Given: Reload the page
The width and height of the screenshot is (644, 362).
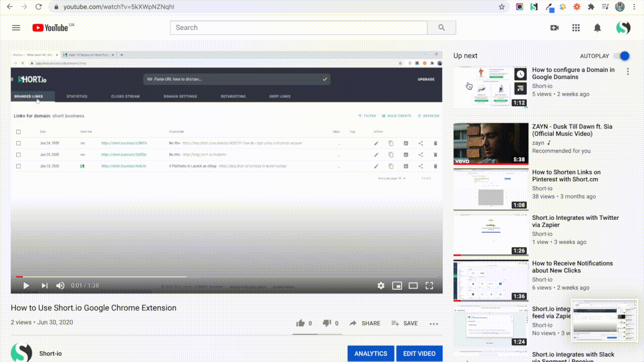Looking at the screenshot, I should tap(39, 7).
